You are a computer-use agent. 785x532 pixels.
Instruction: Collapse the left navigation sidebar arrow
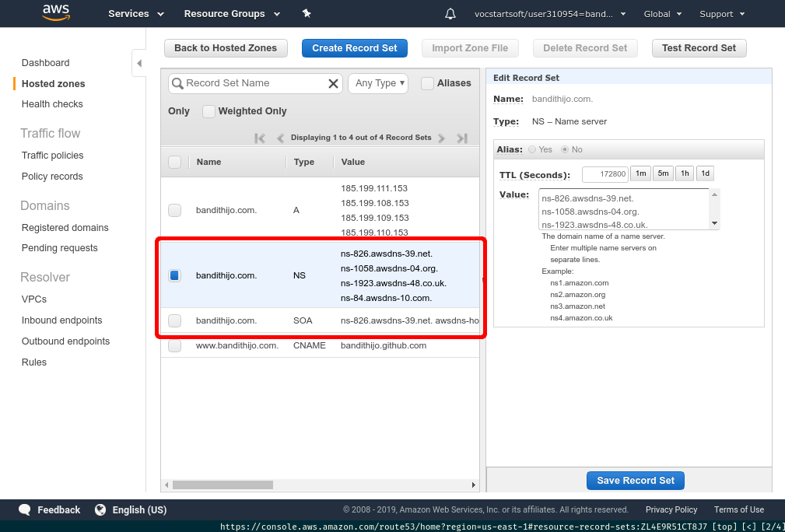tap(138, 63)
